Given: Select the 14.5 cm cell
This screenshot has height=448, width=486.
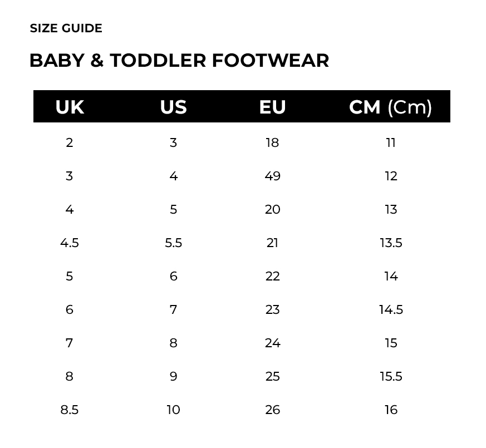Looking at the screenshot, I should pyautogui.click(x=391, y=309).
